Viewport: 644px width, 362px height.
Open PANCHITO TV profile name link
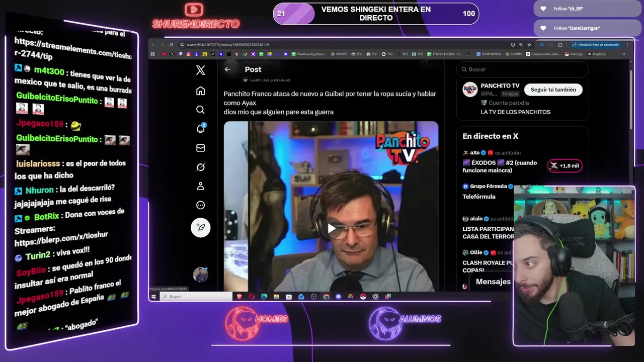click(500, 86)
